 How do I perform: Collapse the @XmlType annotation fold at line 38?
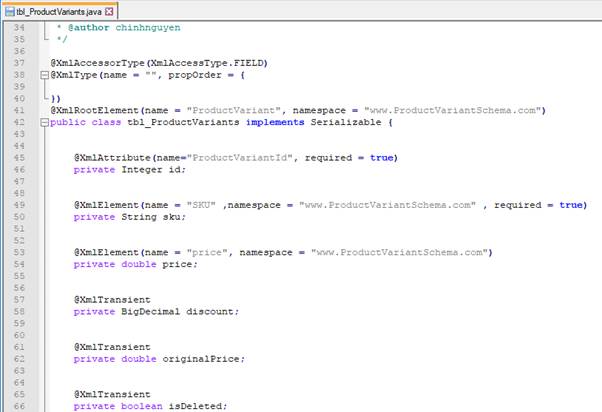pyautogui.click(x=45, y=75)
